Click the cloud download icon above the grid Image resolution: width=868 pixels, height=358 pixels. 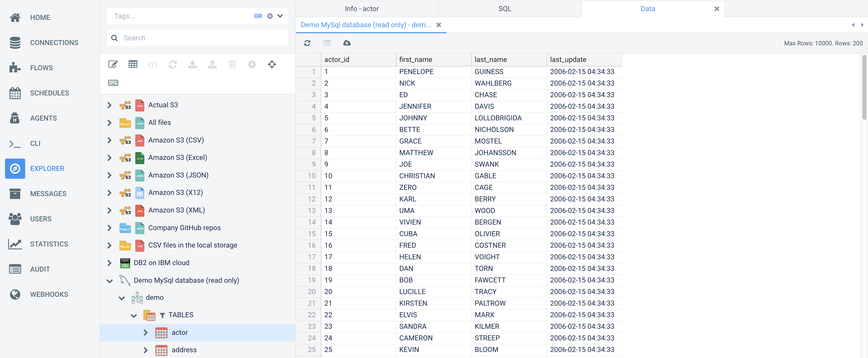[x=347, y=43]
